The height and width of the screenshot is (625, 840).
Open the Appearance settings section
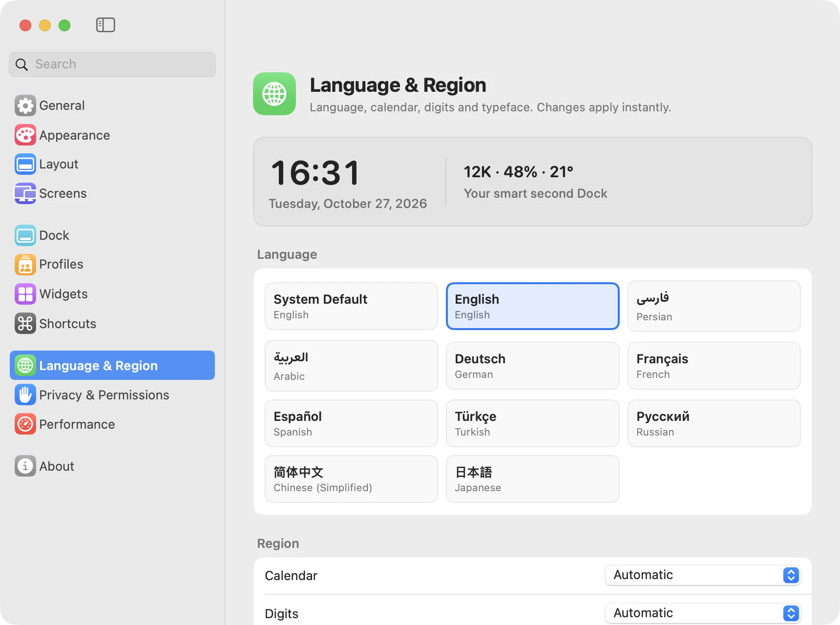tap(112, 135)
